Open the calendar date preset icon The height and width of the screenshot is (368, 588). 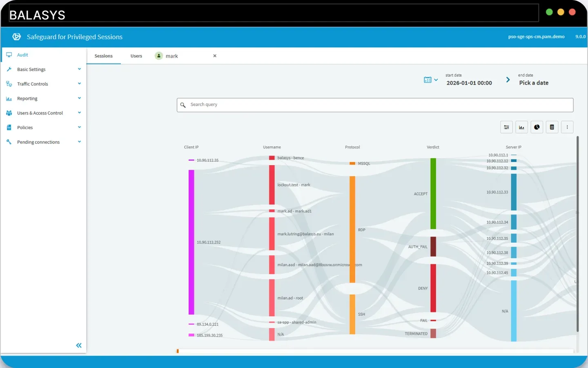click(428, 80)
